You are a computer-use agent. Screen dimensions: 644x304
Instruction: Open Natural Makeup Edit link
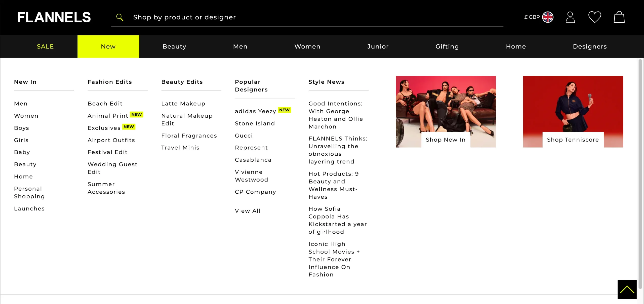[x=187, y=120]
